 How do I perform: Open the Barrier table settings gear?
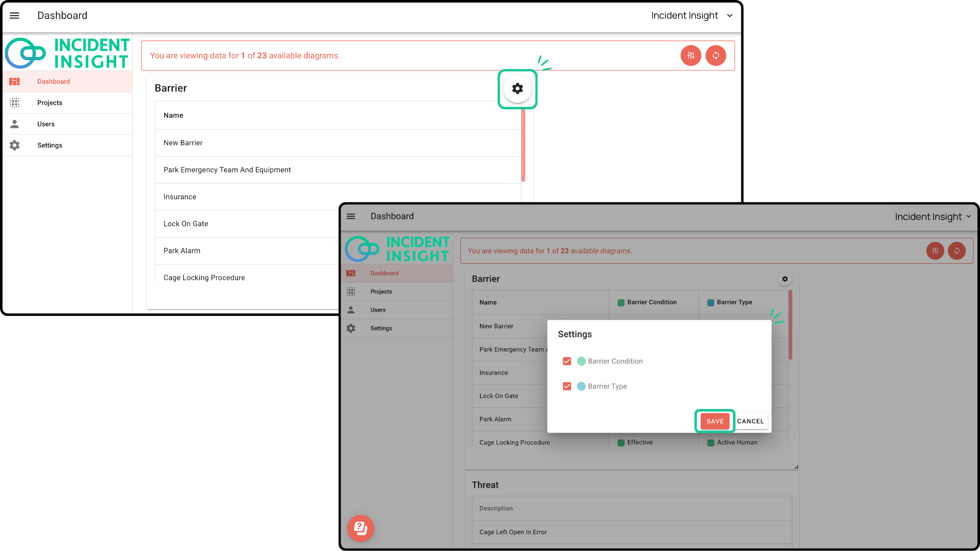(517, 89)
